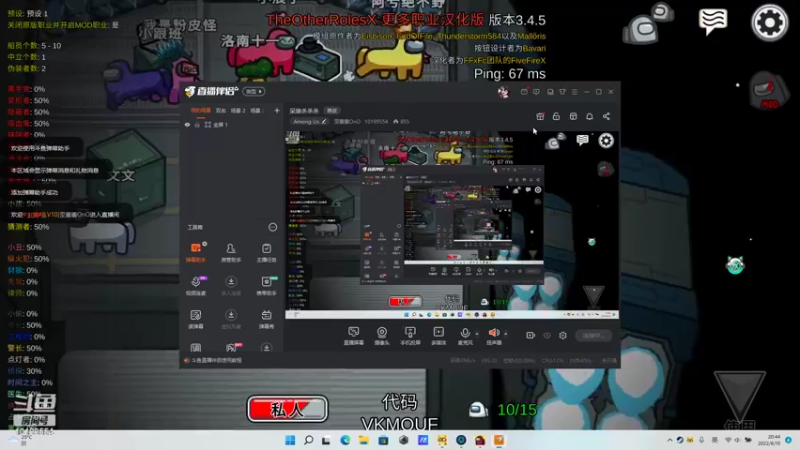Open the streamer tasks tool
This screenshot has width=800, height=450.
[266, 252]
